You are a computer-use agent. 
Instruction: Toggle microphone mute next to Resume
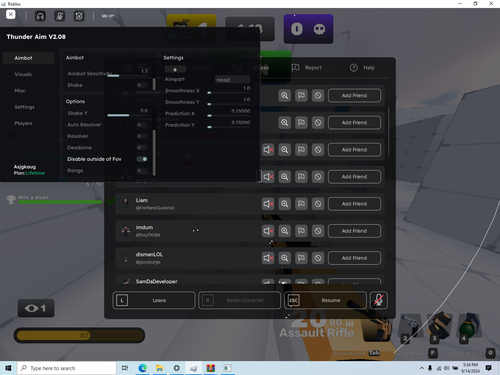tap(379, 300)
